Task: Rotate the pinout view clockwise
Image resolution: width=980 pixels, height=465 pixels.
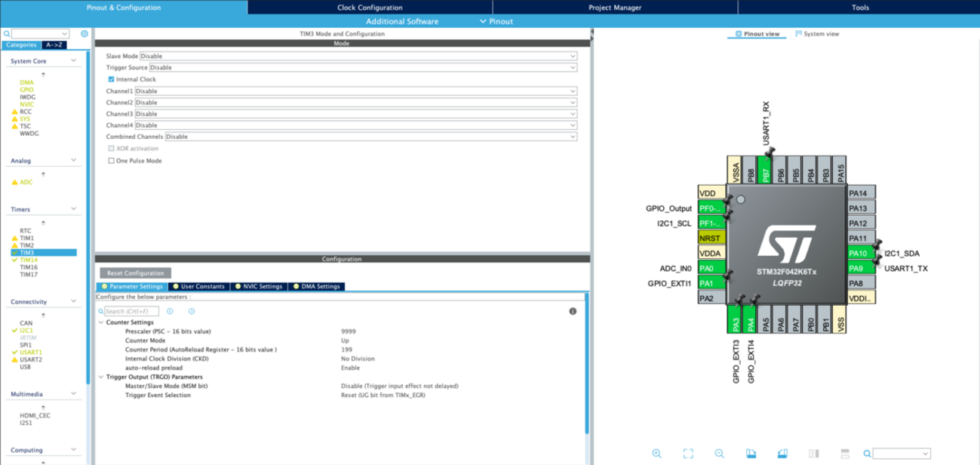Action: click(751, 454)
